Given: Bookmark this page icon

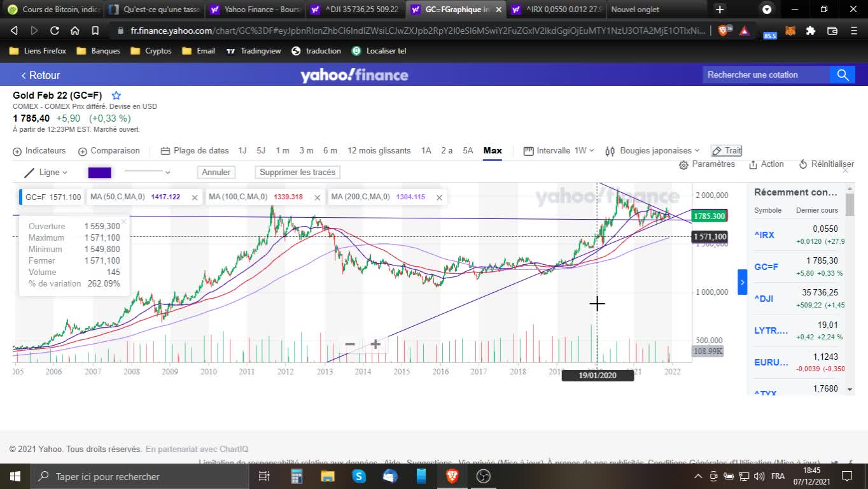Looking at the screenshot, I should pos(95,31).
